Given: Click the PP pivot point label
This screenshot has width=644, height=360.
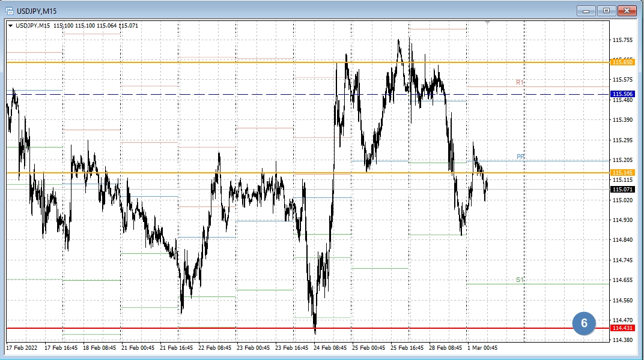Looking at the screenshot, I should coord(520,157).
